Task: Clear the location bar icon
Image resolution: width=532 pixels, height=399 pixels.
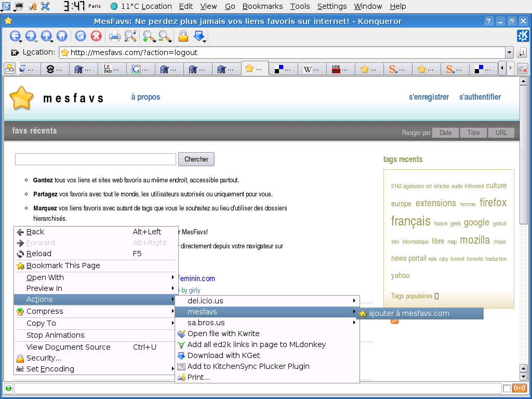Action: tap(15, 52)
